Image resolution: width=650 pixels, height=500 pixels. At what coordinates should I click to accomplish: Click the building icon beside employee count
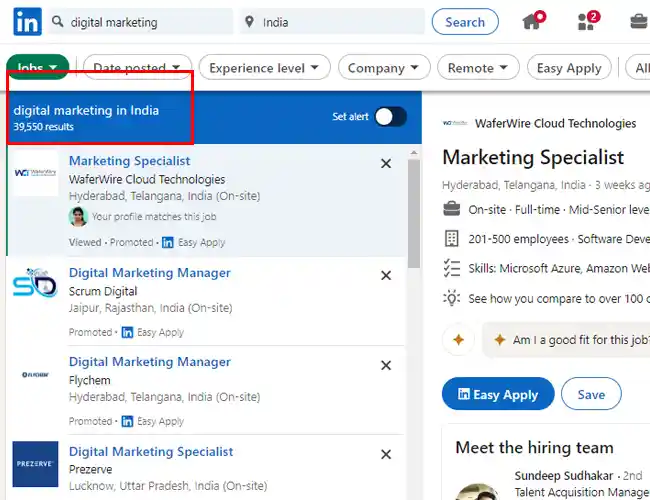451,239
